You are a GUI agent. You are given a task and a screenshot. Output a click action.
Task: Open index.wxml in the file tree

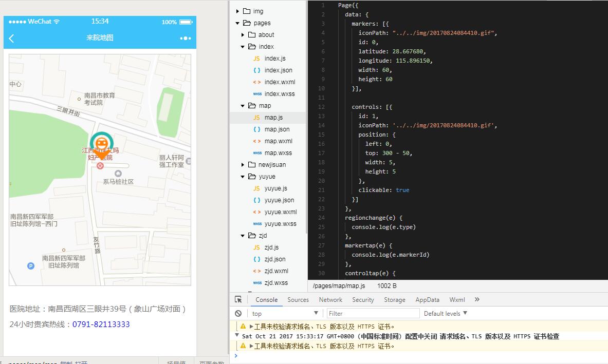click(x=280, y=82)
